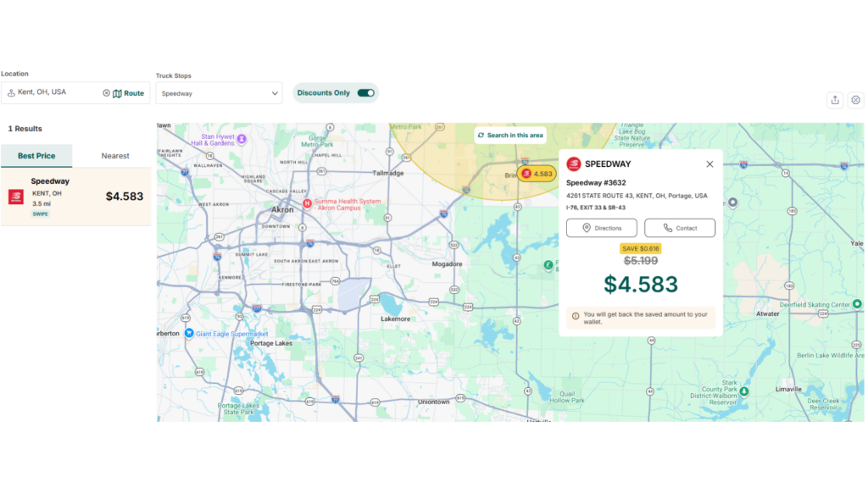Select the Best Price tab

tap(36, 156)
